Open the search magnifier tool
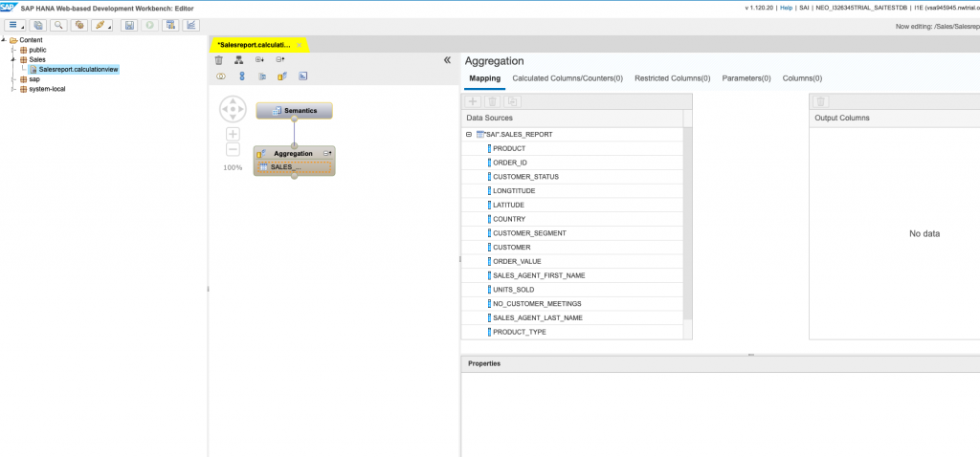This screenshot has width=980, height=457. [58, 26]
